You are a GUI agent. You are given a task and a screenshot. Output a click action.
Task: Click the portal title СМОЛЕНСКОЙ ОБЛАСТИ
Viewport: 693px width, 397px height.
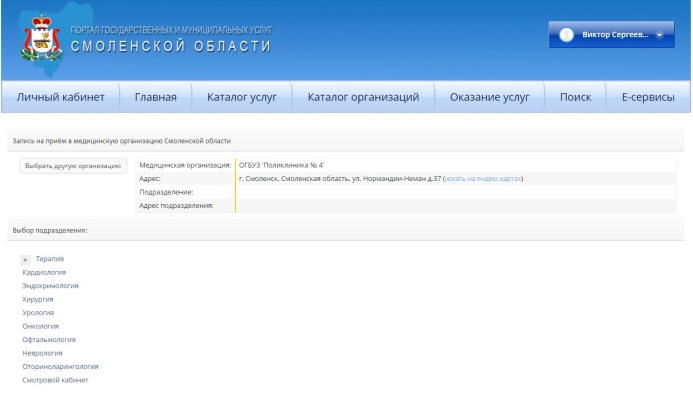171,46
